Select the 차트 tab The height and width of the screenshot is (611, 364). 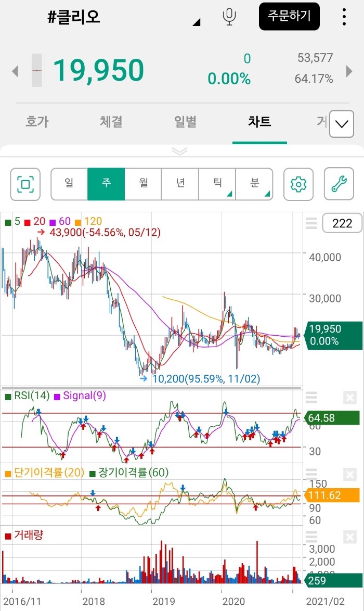tap(259, 122)
